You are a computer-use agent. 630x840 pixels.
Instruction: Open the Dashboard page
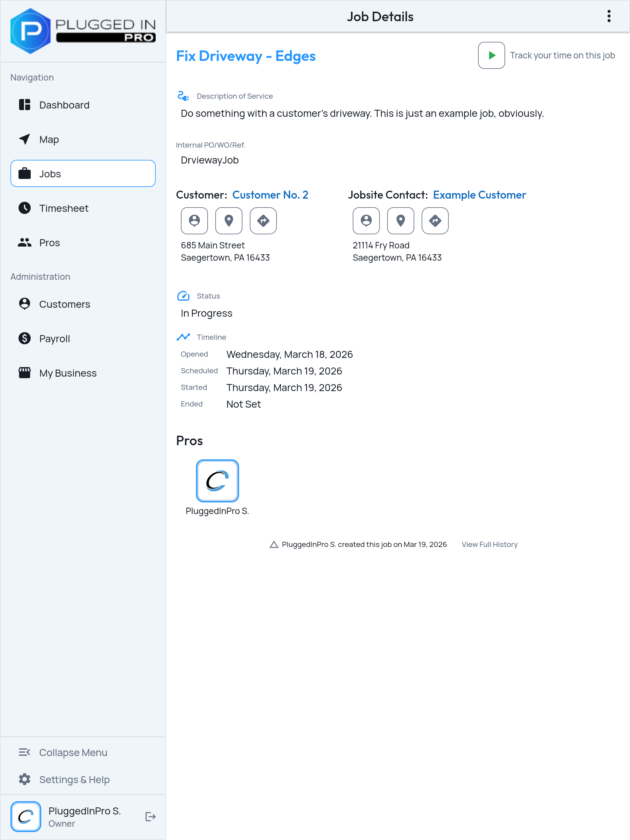pos(83,105)
